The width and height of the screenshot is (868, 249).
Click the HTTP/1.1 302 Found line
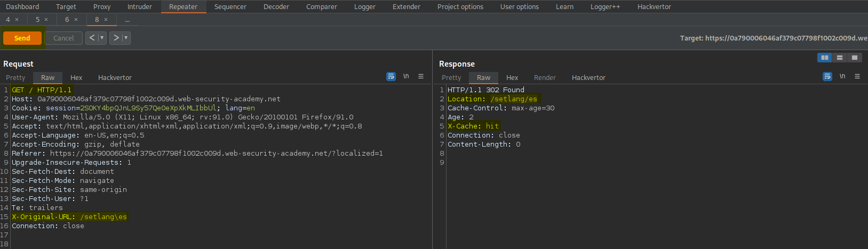pos(486,90)
